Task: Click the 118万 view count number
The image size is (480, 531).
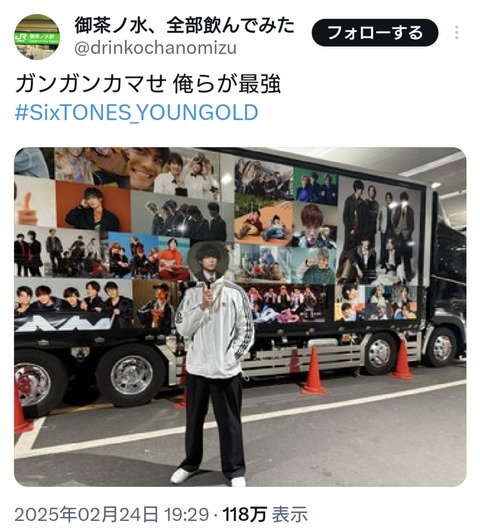Action: (245, 514)
